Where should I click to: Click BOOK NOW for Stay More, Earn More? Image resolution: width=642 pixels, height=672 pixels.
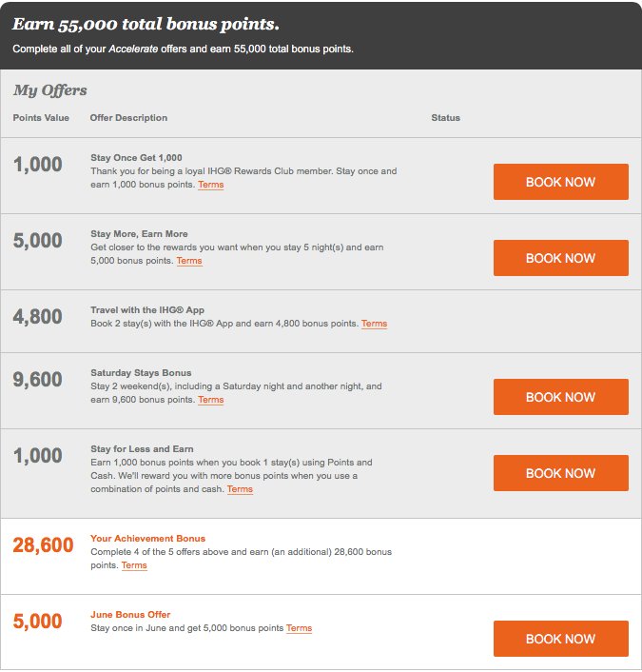(x=560, y=258)
